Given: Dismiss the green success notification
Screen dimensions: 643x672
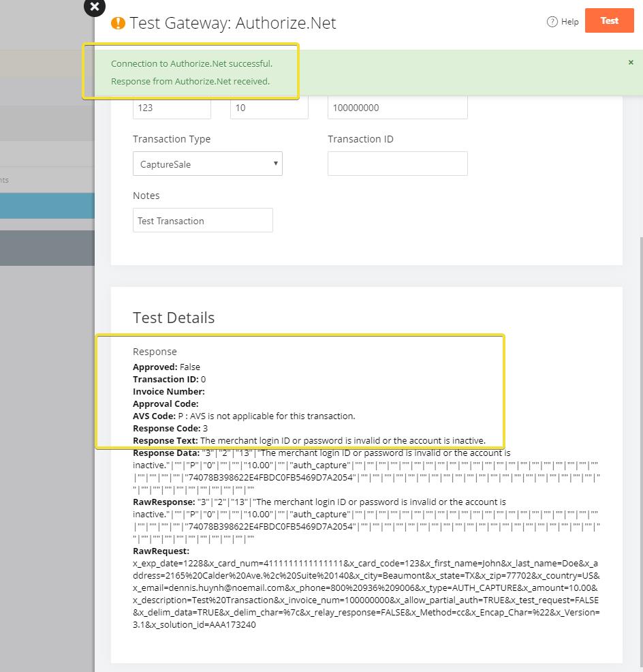Looking at the screenshot, I should tap(631, 63).
